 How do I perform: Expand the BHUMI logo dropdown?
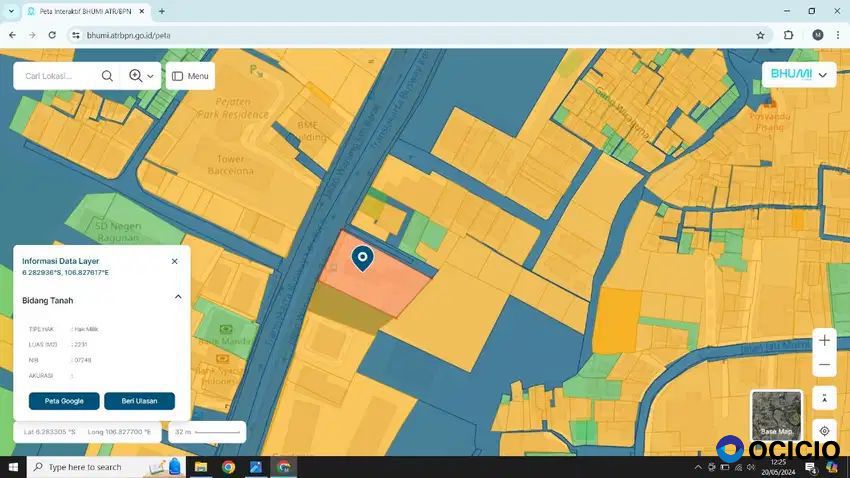823,75
